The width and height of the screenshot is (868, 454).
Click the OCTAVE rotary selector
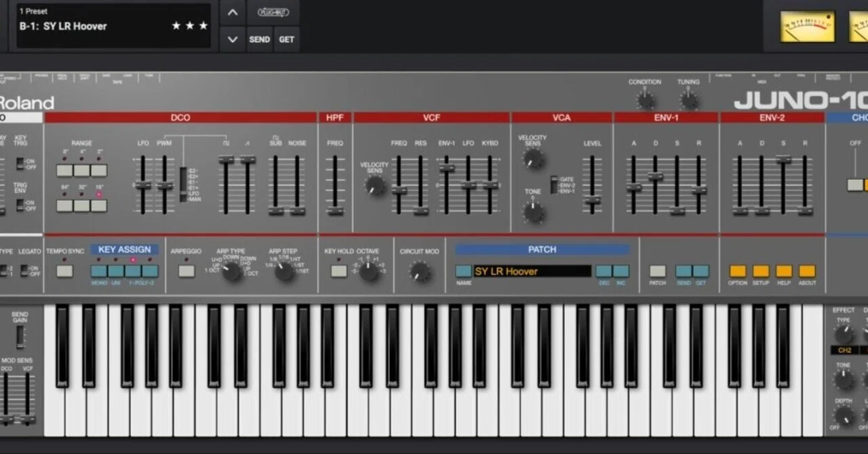tap(368, 272)
